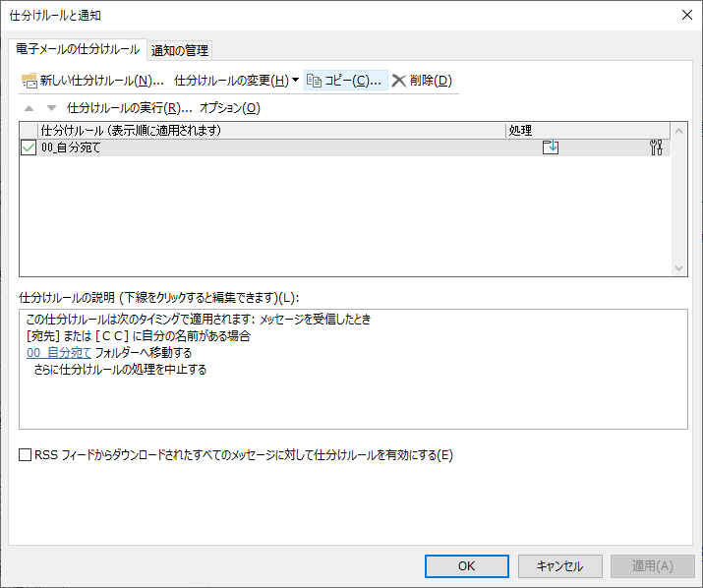Click the copy (コピー) rule icon
Image resolution: width=703 pixels, height=588 pixels.
point(315,81)
